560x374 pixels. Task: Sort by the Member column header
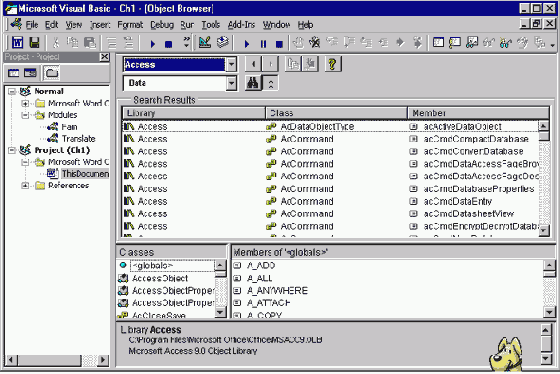(479, 113)
